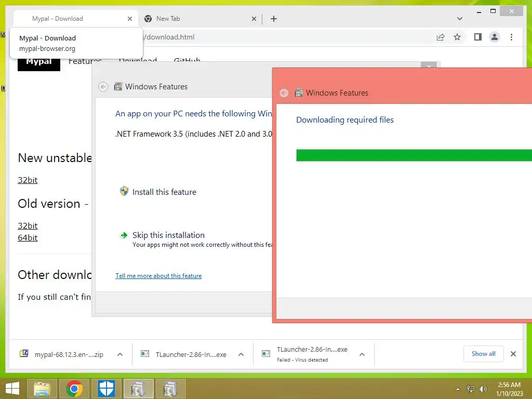Click back arrow in downloading Windows Features dialog

[284, 93]
